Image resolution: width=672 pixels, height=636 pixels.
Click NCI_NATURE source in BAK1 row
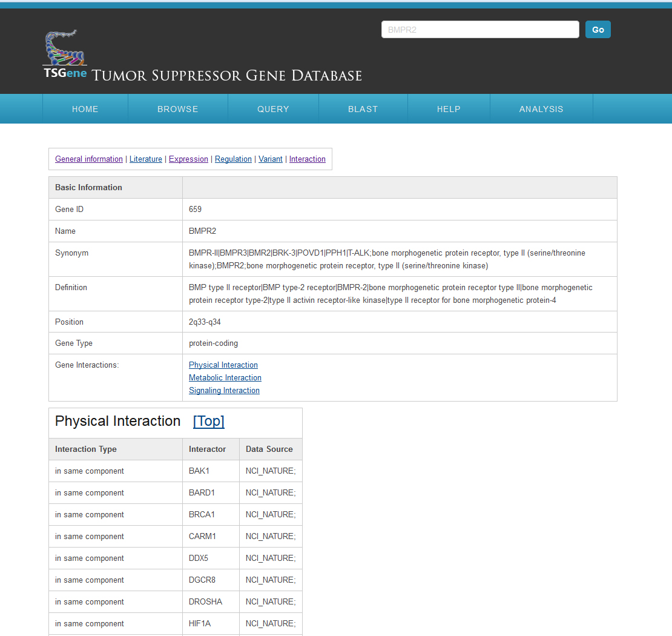271,471
